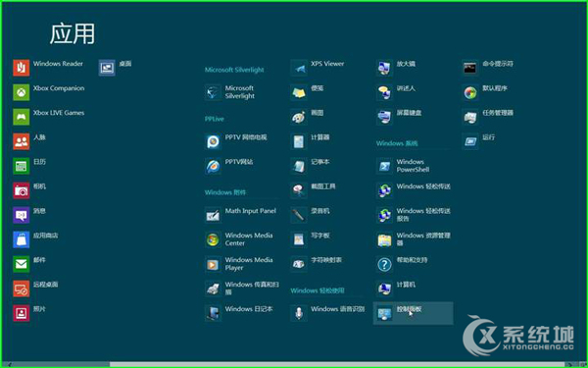Open the 应用商店 store app
Screen dimensions: 588x368
[x=35, y=239]
